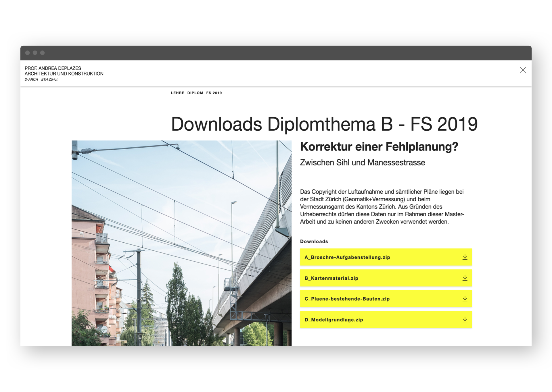The width and height of the screenshot is (552, 392).
Task: Close the page with the X icon
Action: [x=523, y=70]
